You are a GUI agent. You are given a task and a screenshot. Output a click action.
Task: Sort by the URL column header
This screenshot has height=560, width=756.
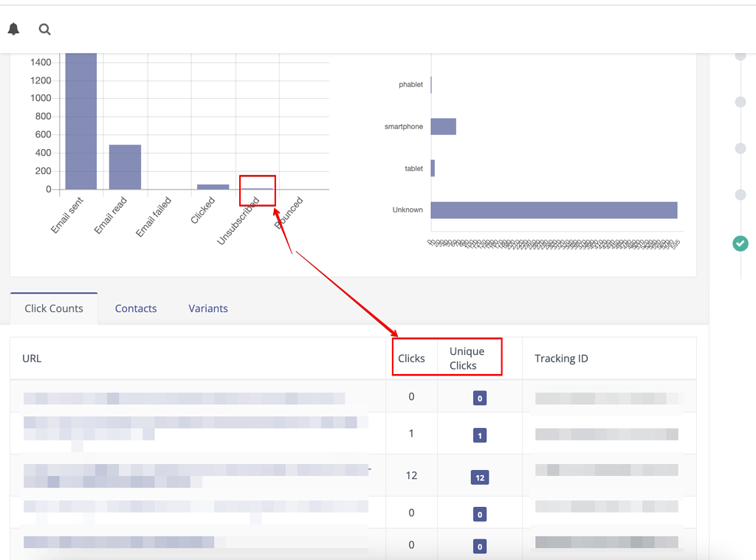pos(32,358)
